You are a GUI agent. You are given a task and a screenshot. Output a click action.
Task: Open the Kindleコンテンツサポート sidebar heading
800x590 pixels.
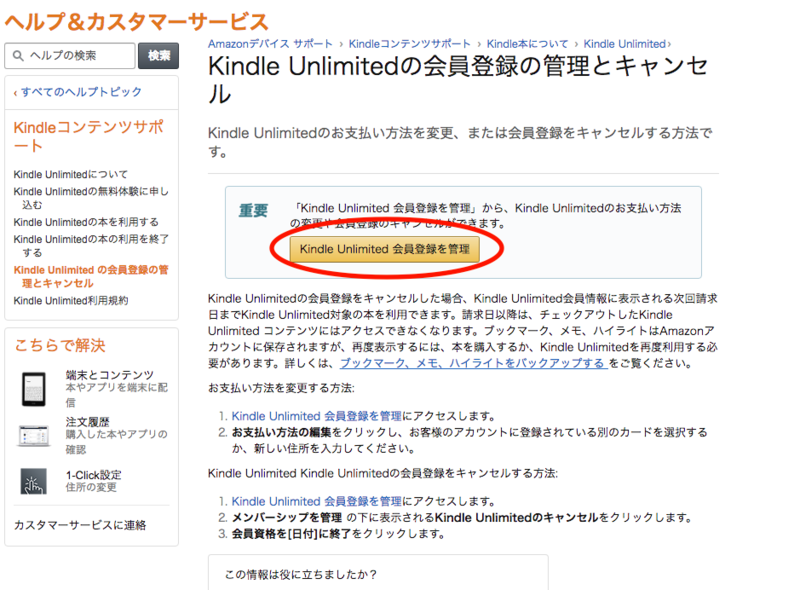click(88, 136)
